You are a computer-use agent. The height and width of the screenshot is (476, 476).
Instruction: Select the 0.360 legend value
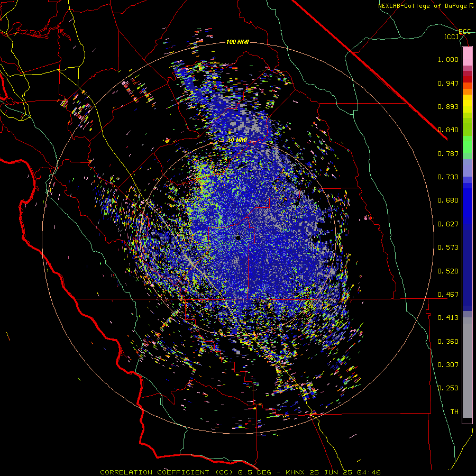[x=448, y=342]
